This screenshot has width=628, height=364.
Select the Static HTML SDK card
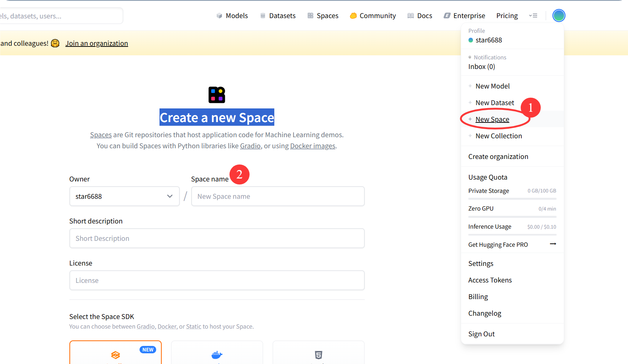[318, 353]
